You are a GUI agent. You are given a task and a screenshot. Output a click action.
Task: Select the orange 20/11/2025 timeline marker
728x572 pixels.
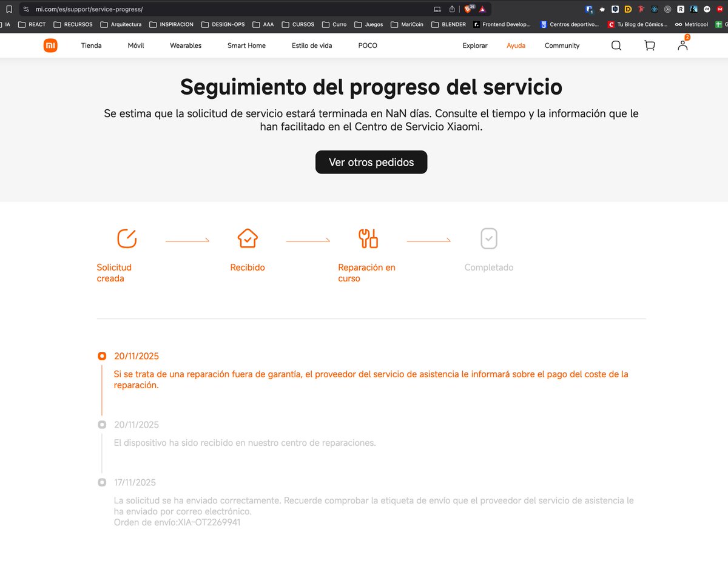[x=102, y=356]
